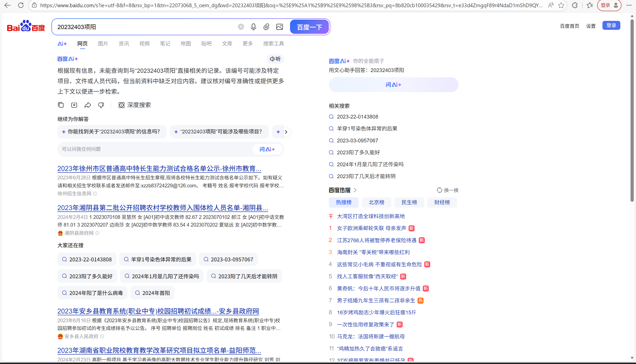Image resolution: width=636 pixels, height=364 pixels.
Task: Give the AI answer a thumbs down
Action: click(101, 105)
